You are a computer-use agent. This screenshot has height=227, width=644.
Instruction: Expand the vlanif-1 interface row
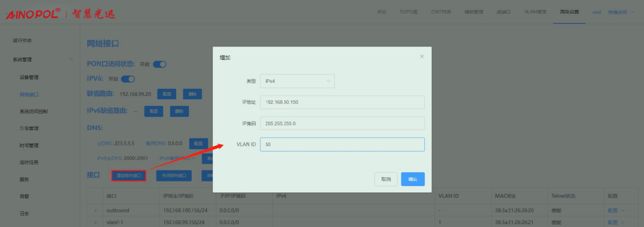[95, 222]
